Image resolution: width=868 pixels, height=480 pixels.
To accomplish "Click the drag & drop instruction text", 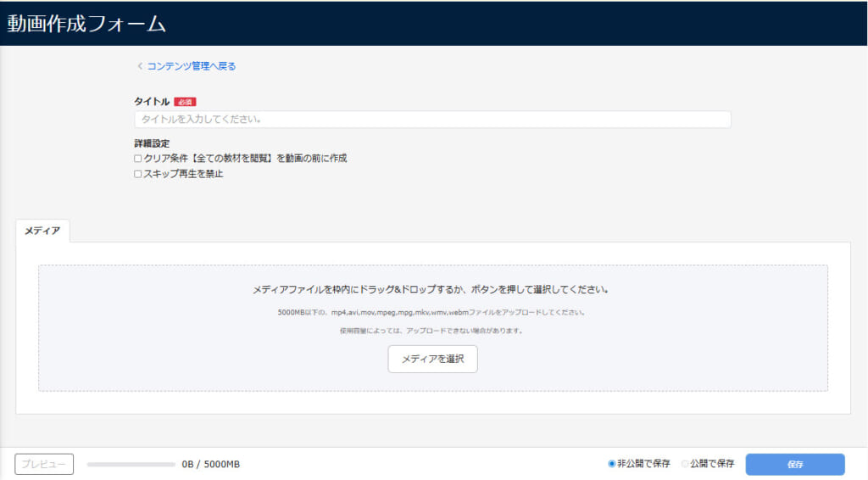I will click(432, 290).
